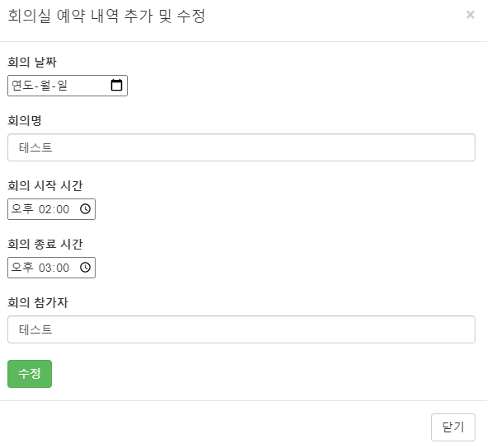The width and height of the screenshot is (487, 448).
Task: Click the 회의 참가자 label
Action: point(38,302)
